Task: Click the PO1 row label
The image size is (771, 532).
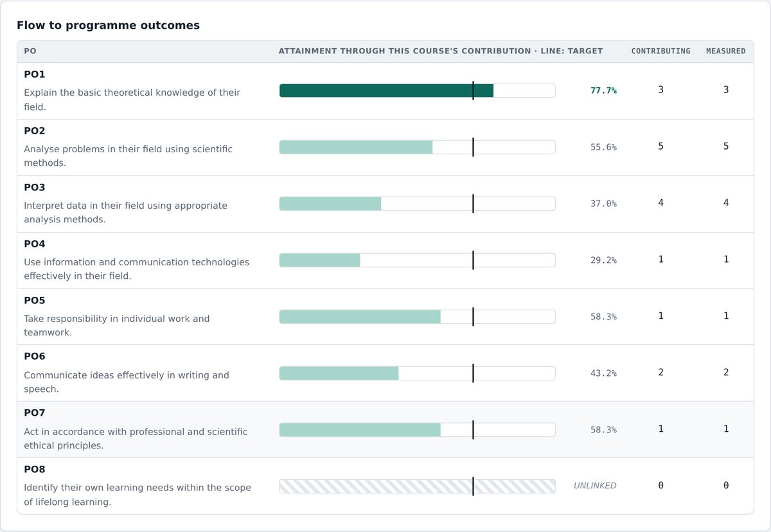Action: tap(35, 75)
